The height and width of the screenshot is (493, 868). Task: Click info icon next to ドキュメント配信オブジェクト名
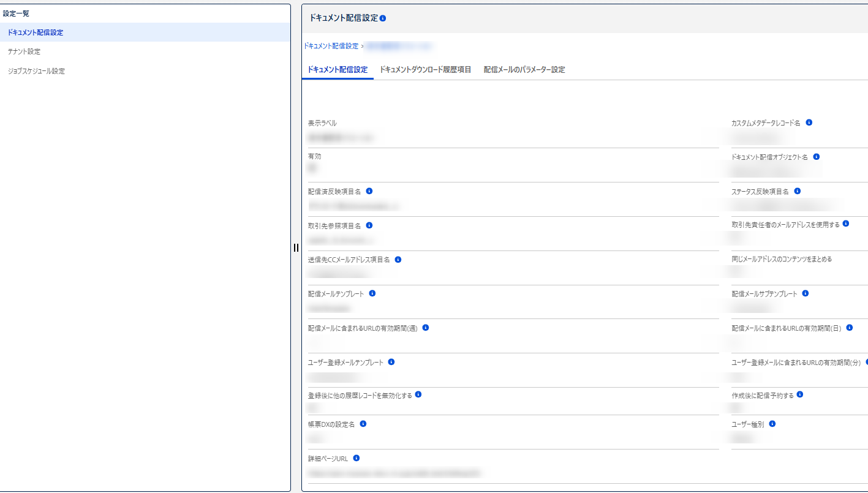[816, 157]
